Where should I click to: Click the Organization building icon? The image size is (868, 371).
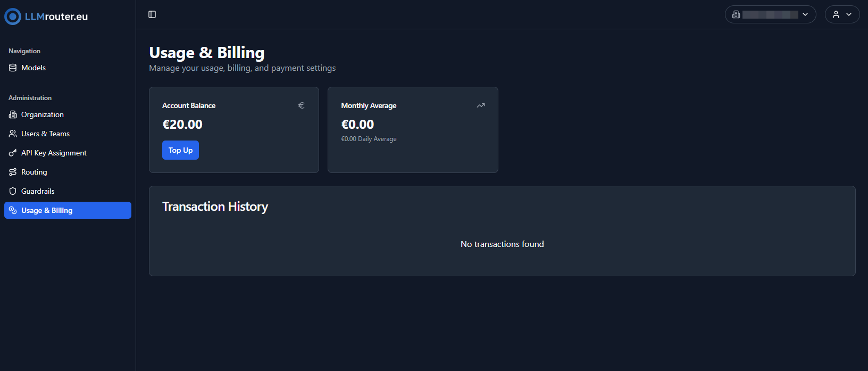point(13,114)
